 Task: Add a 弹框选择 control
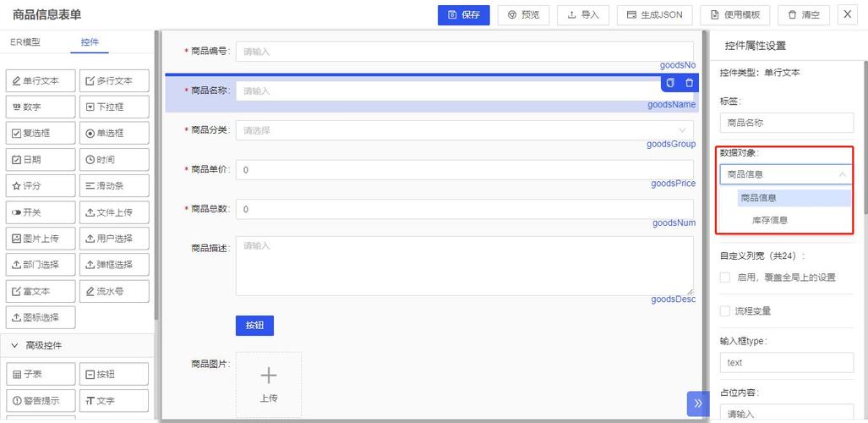tap(114, 265)
